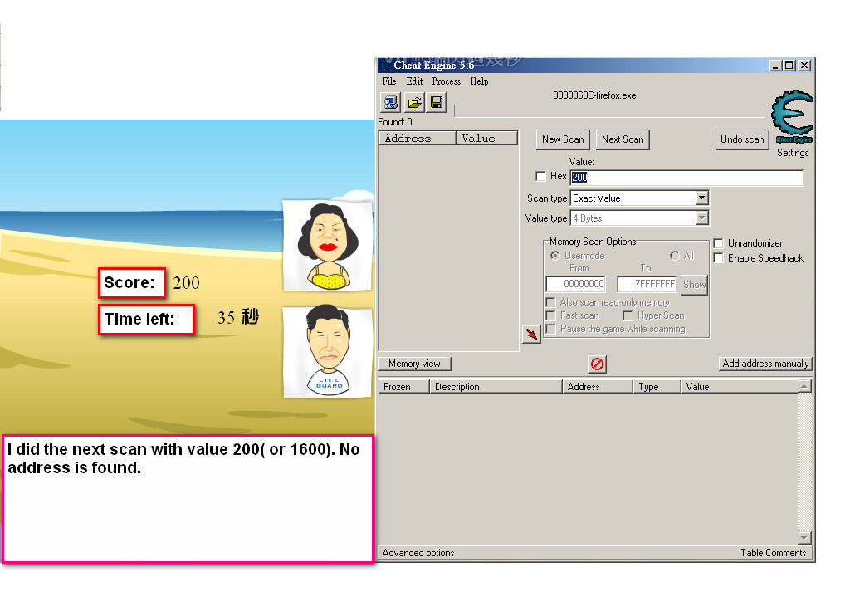850x616 pixels.
Task: Click the open folder load table icon
Action: pos(413,102)
